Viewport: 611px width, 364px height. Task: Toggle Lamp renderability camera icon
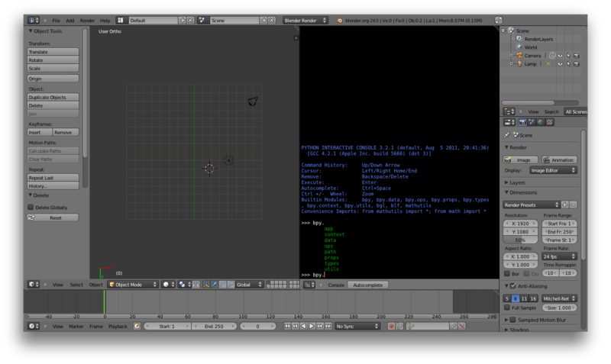click(x=577, y=64)
